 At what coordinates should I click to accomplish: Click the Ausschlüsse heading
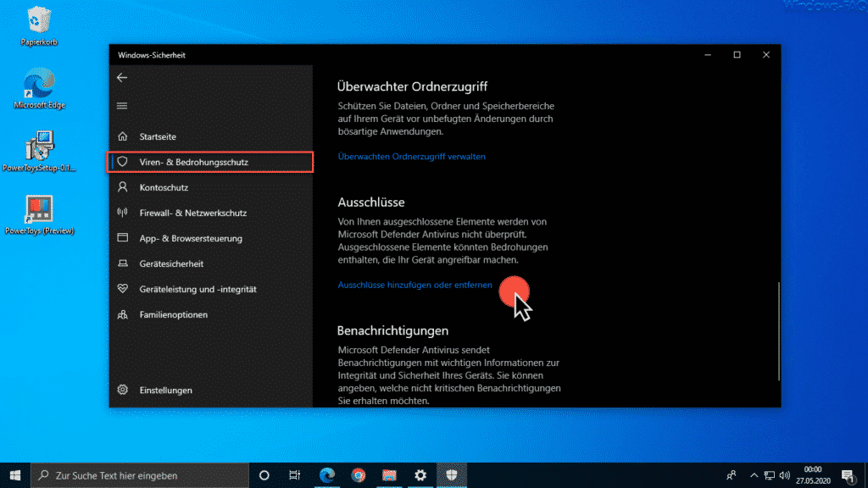click(x=371, y=202)
